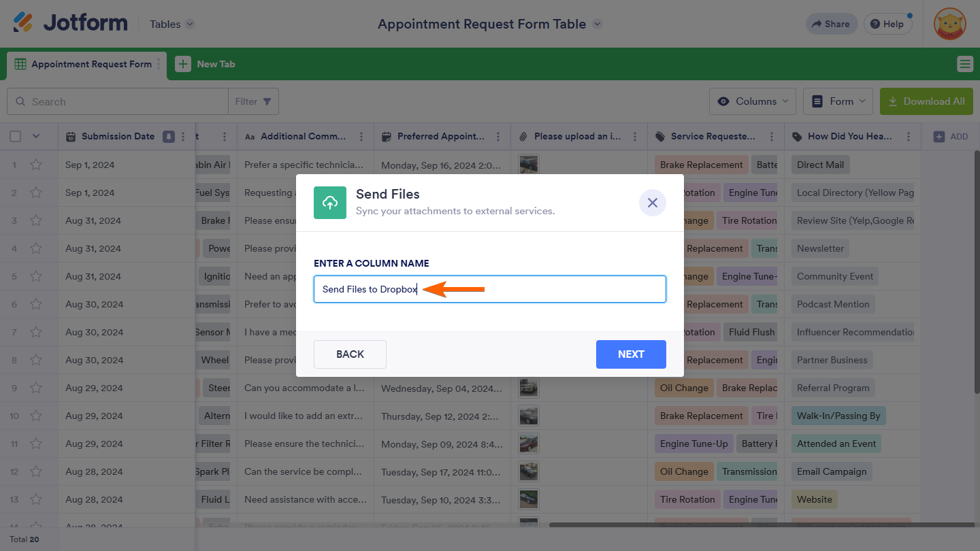The image size is (980, 551).
Task: Click the BACK button
Action: [x=350, y=354]
